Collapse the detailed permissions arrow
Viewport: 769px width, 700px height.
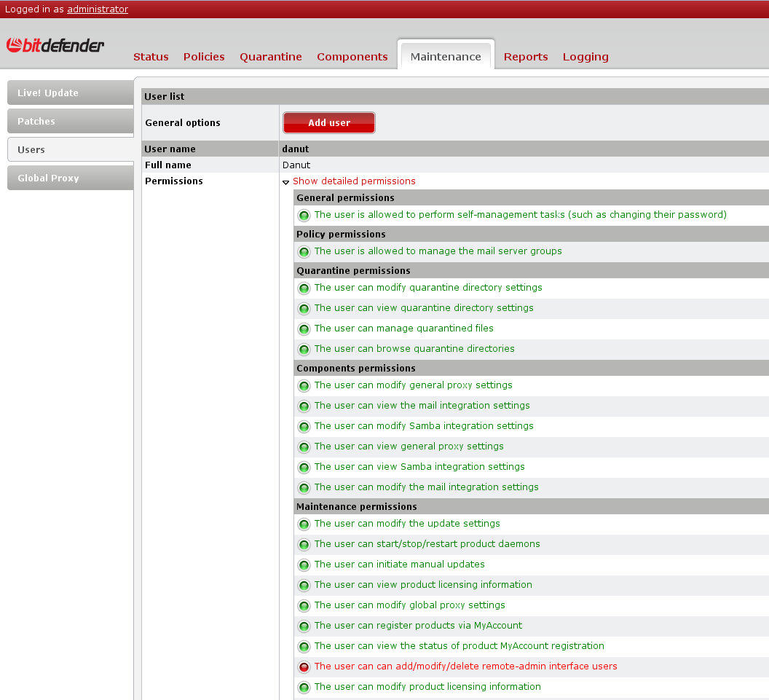tap(286, 182)
